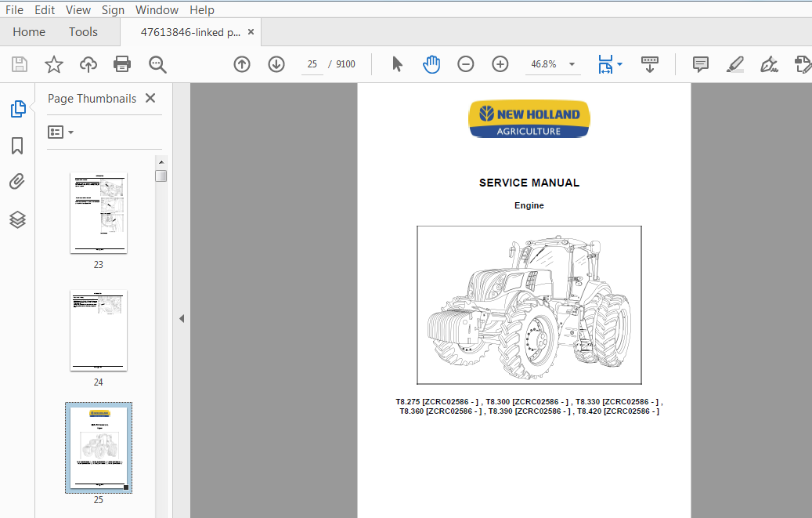This screenshot has width=812, height=518.
Task: Open the Sign menu
Action: (x=113, y=10)
